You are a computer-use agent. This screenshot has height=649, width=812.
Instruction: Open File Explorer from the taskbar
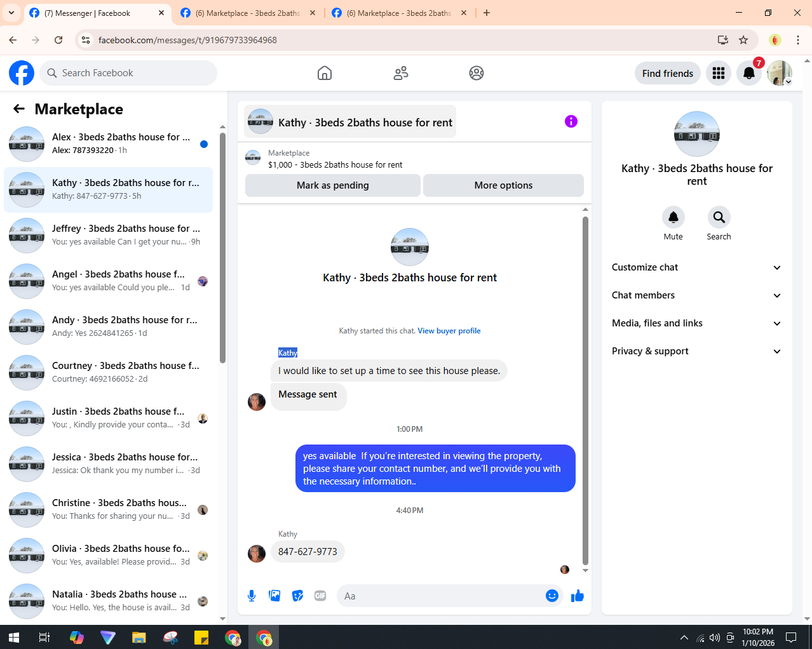[139, 637]
